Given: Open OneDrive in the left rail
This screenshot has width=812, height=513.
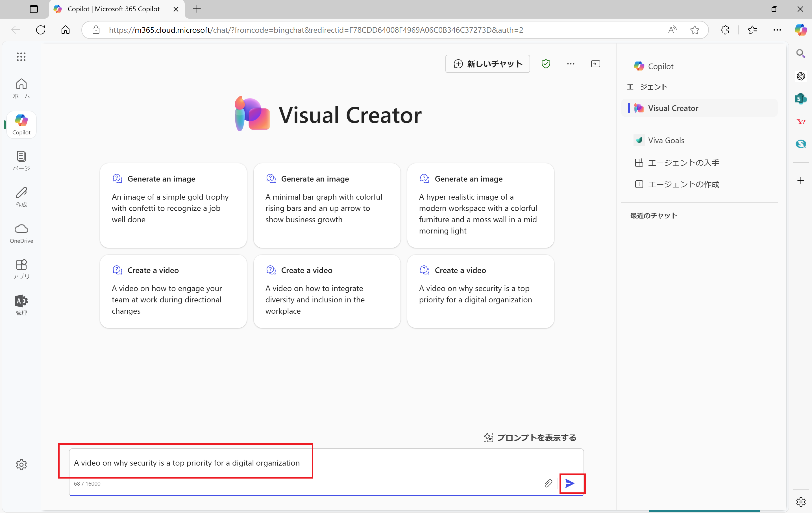Looking at the screenshot, I should [x=21, y=233].
